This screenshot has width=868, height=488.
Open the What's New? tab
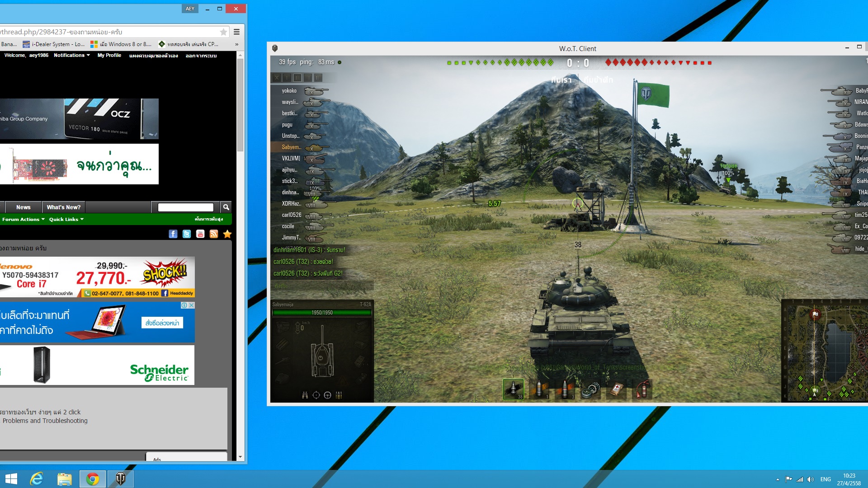63,207
